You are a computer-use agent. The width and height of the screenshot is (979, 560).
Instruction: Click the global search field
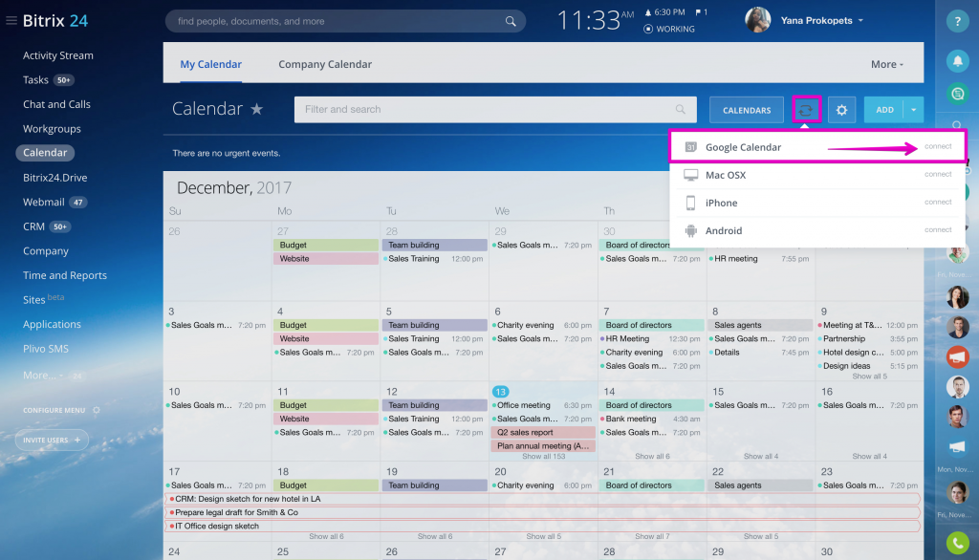345,21
